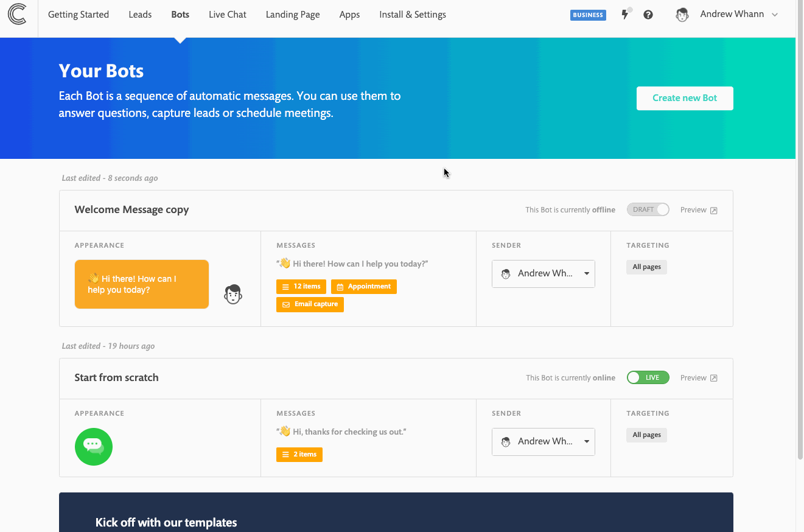The width and height of the screenshot is (804, 532).
Task: Toggle the DRAFT switch on Welcome Message copy
Action: click(648, 209)
